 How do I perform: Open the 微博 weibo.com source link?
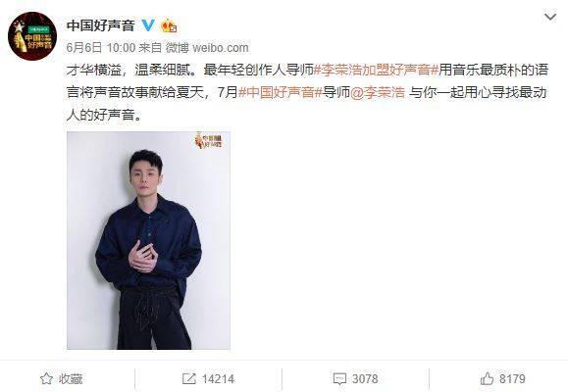coord(207,47)
